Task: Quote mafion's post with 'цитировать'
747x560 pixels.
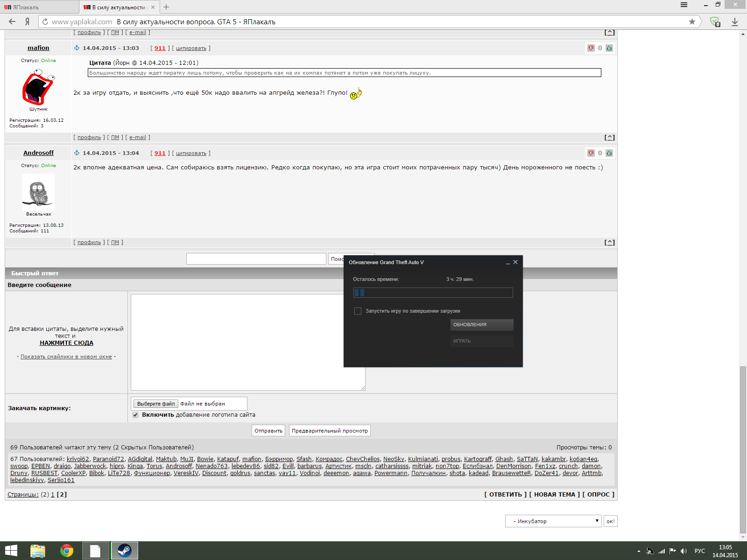Action: [x=191, y=48]
